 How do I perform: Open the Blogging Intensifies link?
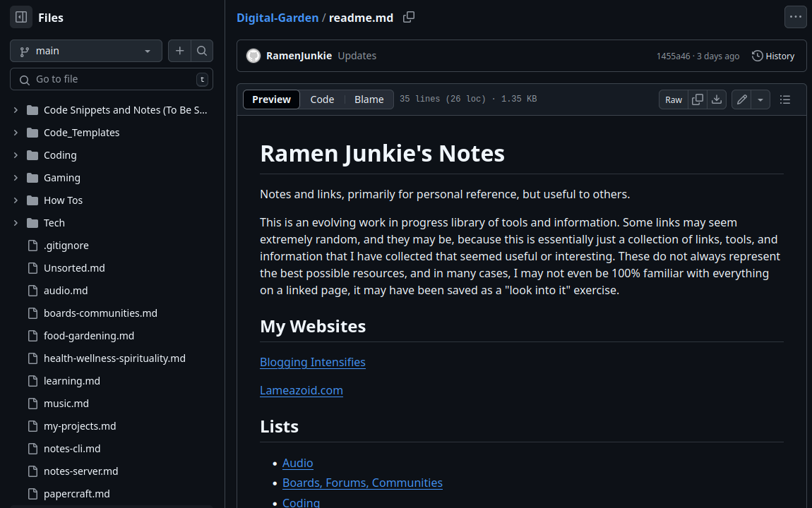pos(312,362)
